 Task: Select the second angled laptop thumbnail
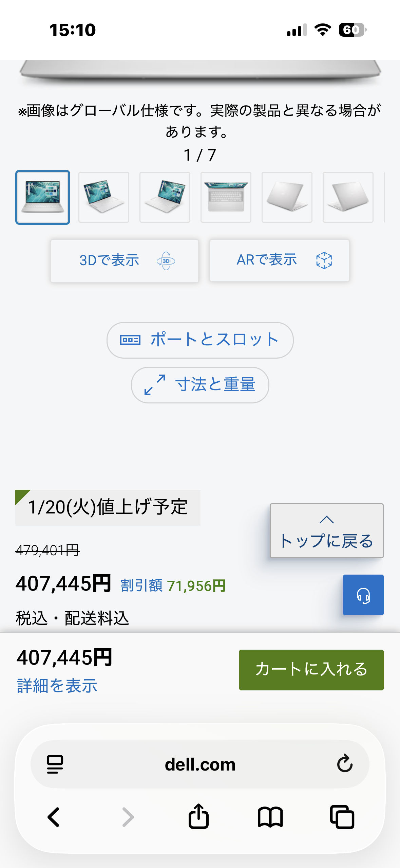tap(104, 197)
